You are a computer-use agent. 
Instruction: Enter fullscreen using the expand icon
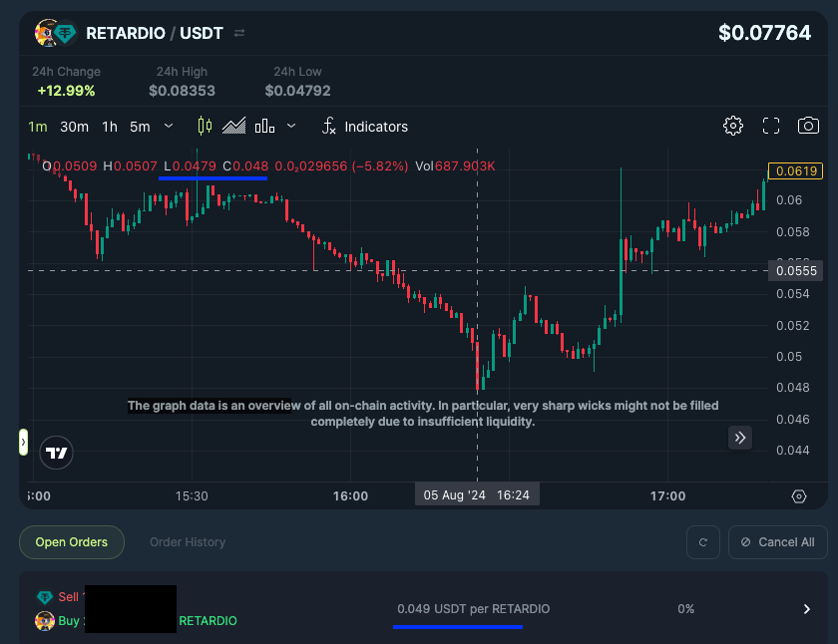[x=771, y=126]
